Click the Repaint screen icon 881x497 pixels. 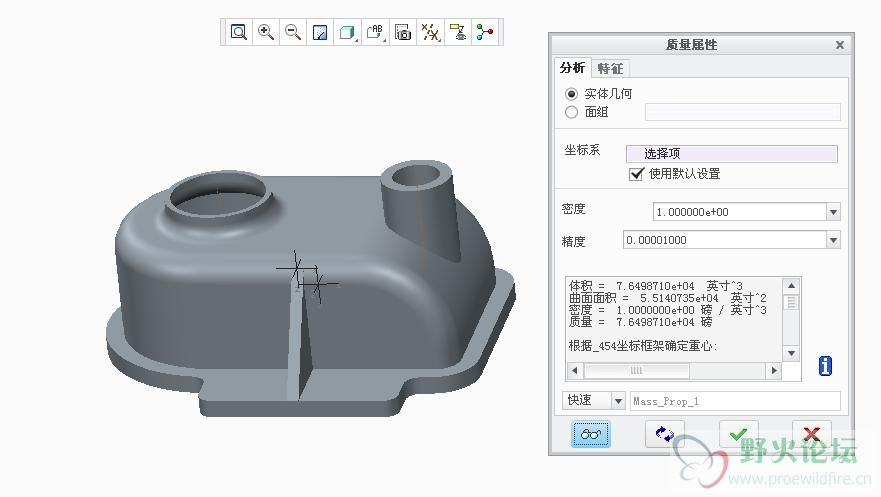click(x=320, y=32)
